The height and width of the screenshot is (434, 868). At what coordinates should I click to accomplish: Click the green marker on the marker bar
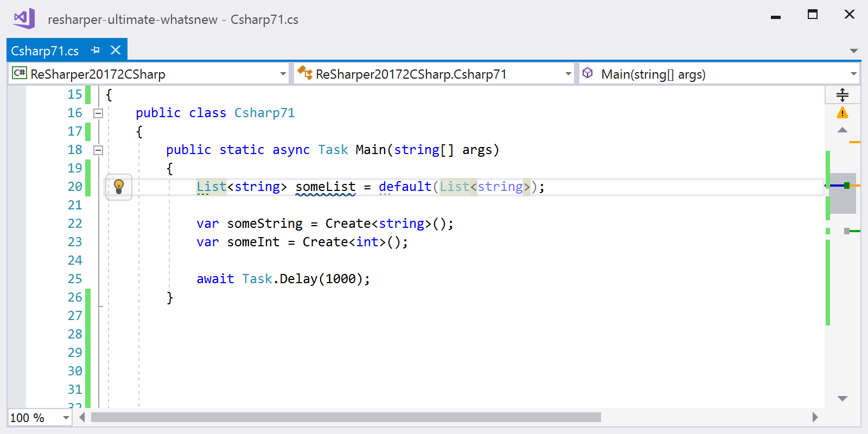(x=855, y=231)
